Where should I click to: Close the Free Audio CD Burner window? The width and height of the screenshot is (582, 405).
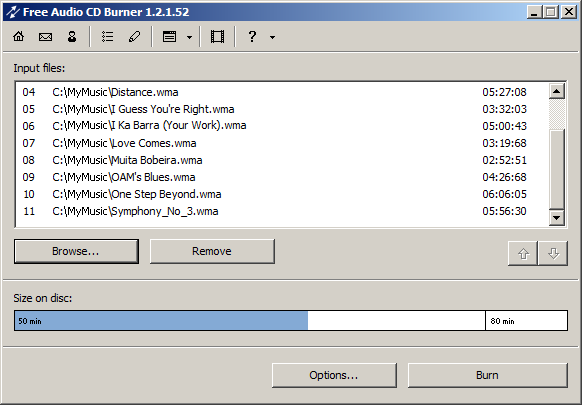[569, 12]
